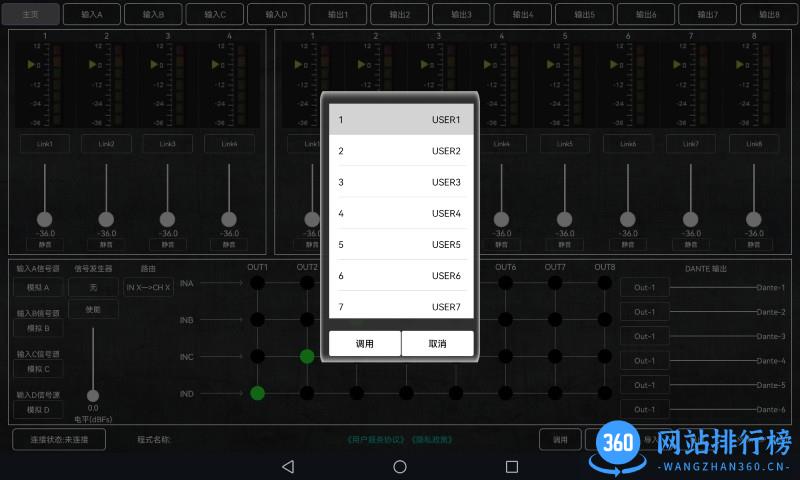800x480 pixels.
Task: Open Out-1 selector for Dante-3
Action: click(644, 336)
